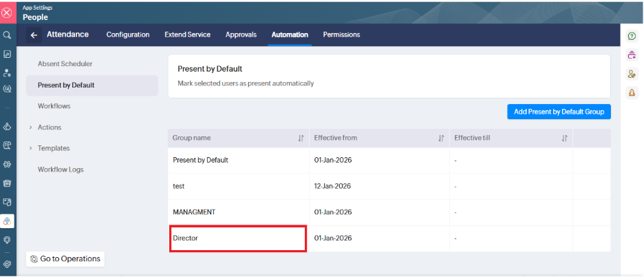
Task: Click Add Present by Default Group button
Action: pos(558,112)
